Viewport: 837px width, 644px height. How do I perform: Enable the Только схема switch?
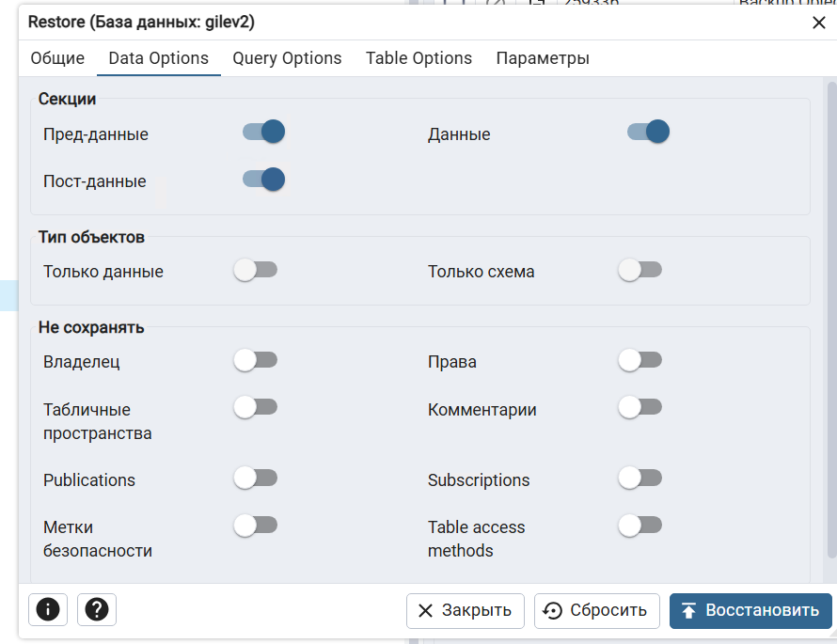coord(640,271)
